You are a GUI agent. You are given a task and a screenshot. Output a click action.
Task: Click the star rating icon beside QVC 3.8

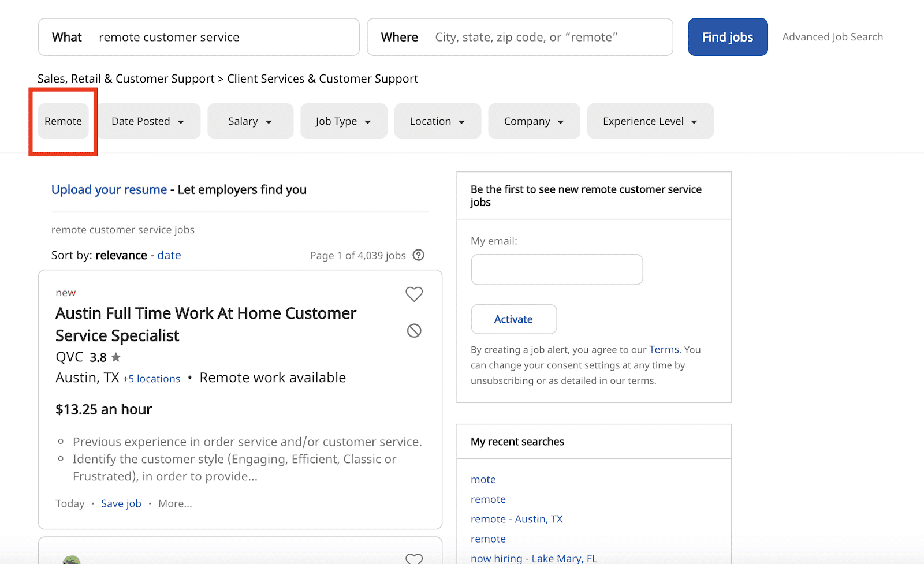116,357
